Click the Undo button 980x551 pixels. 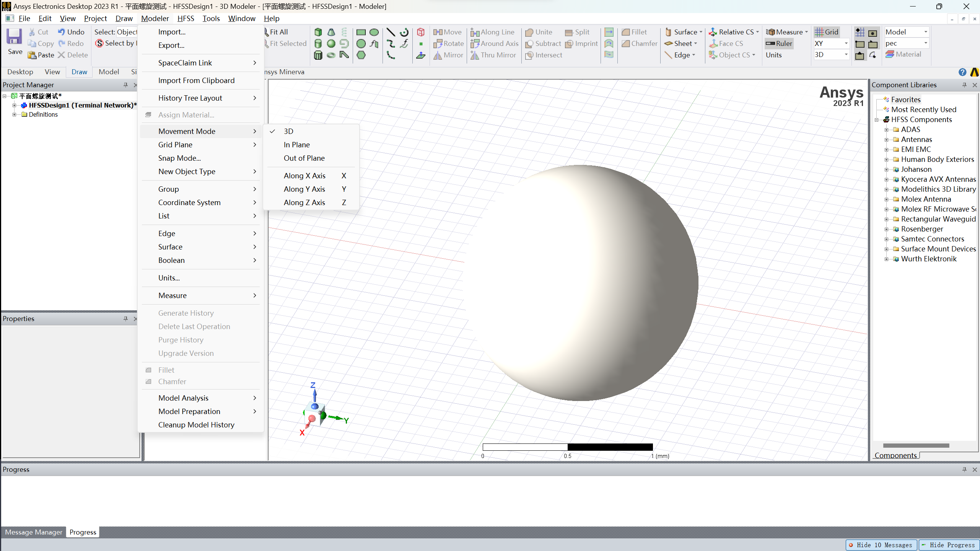[x=72, y=32]
